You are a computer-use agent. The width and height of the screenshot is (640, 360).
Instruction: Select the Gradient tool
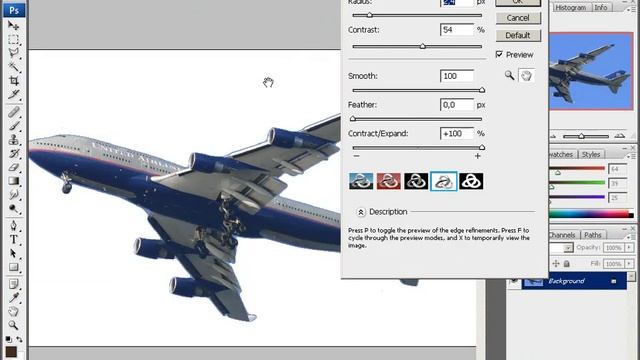tap(13, 181)
